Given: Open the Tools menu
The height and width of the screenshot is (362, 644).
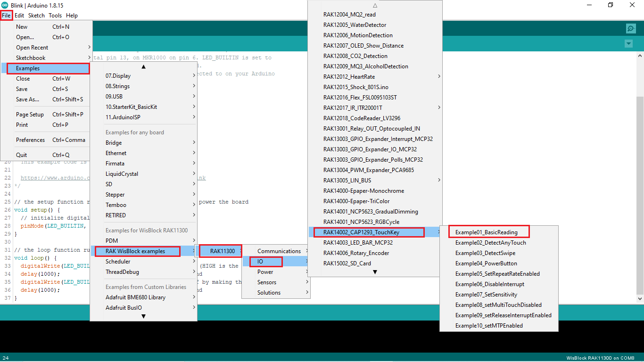Looking at the screenshot, I should point(55,16).
